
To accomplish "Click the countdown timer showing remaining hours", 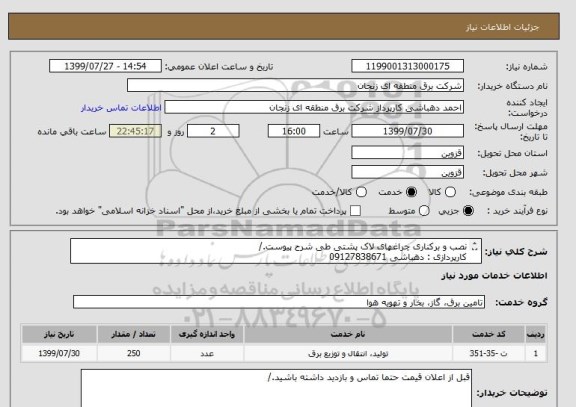I will [x=135, y=131].
